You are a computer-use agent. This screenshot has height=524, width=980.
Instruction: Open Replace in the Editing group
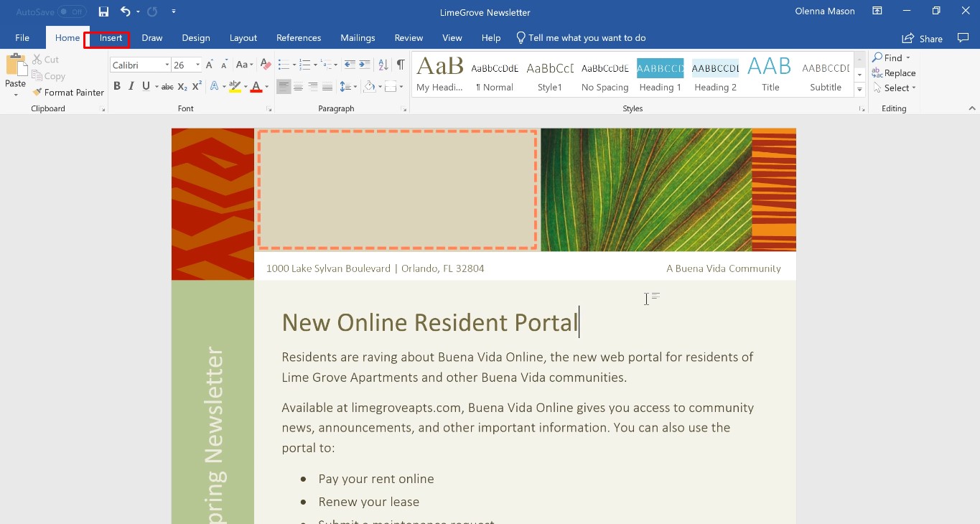[x=894, y=72]
